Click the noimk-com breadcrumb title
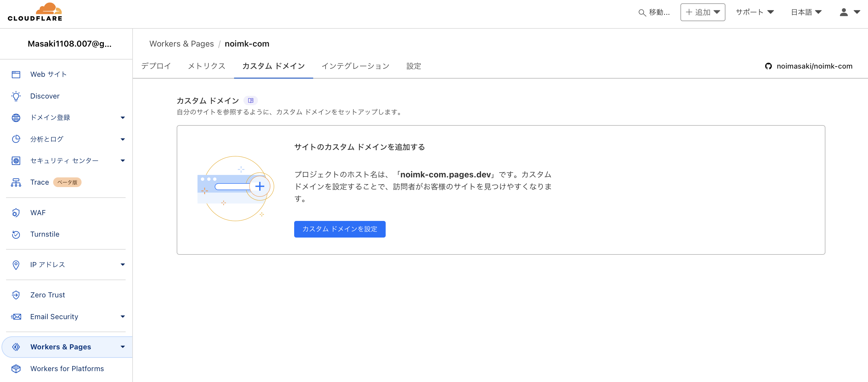This screenshot has height=382, width=868. (x=247, y=44)
